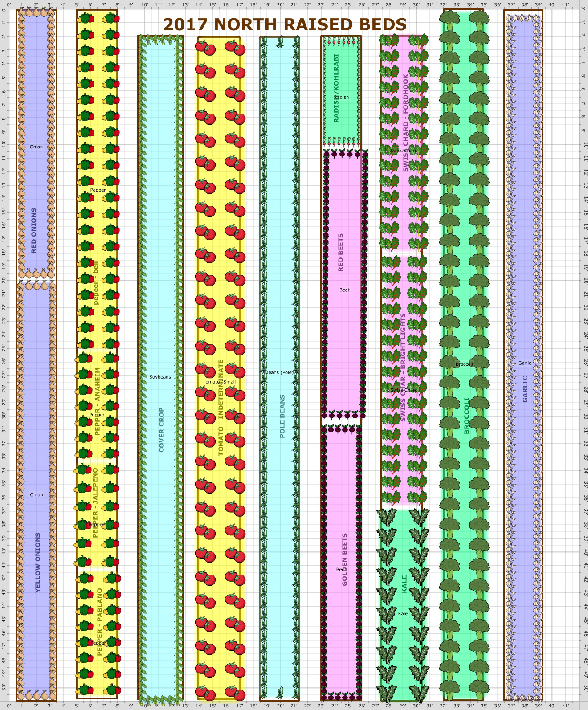Select the radish row atop the RADISH/KOHLRABI bed

tap(341, 43)
